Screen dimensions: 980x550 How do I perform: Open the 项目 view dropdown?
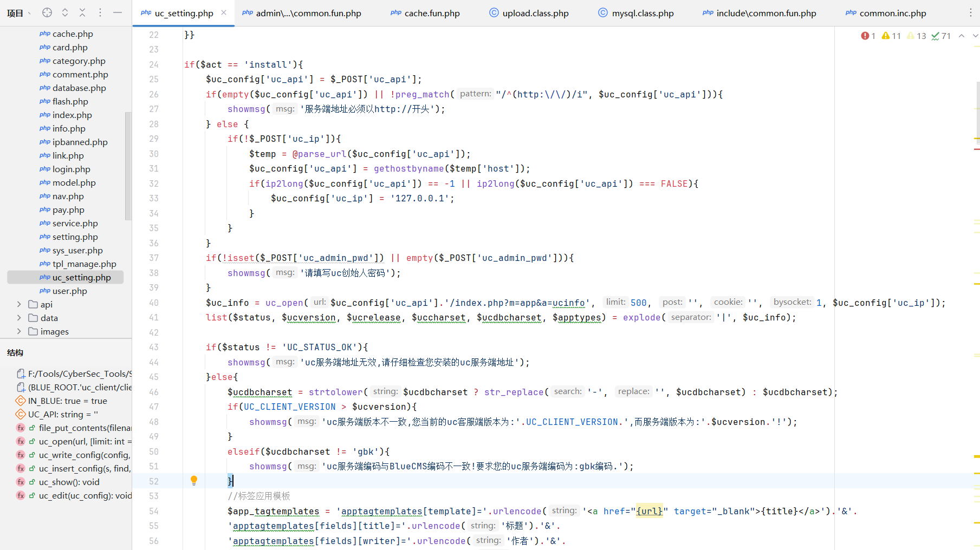click(19, 13)
